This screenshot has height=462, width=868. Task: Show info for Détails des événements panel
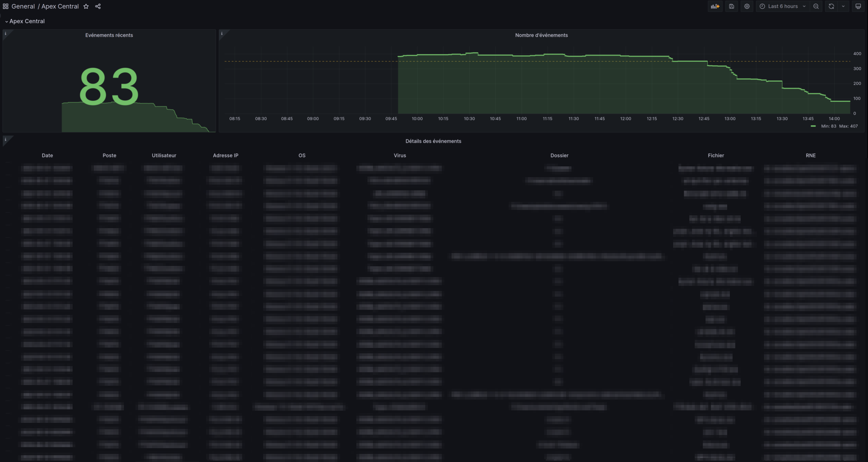click(x=5, y=139)
